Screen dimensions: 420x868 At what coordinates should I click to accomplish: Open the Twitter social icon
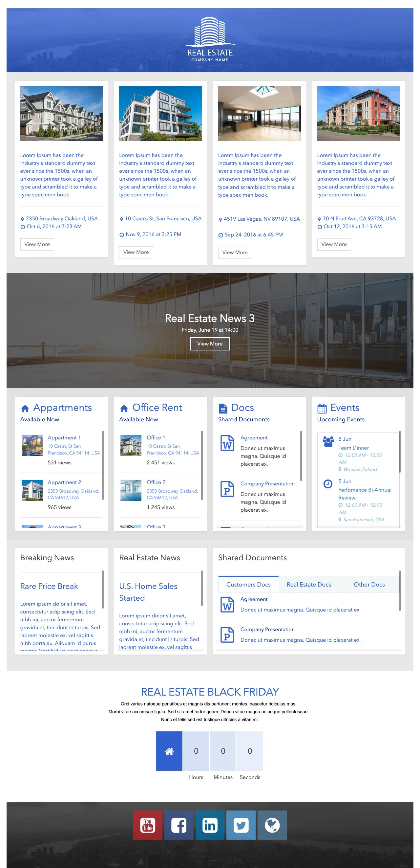241,825
